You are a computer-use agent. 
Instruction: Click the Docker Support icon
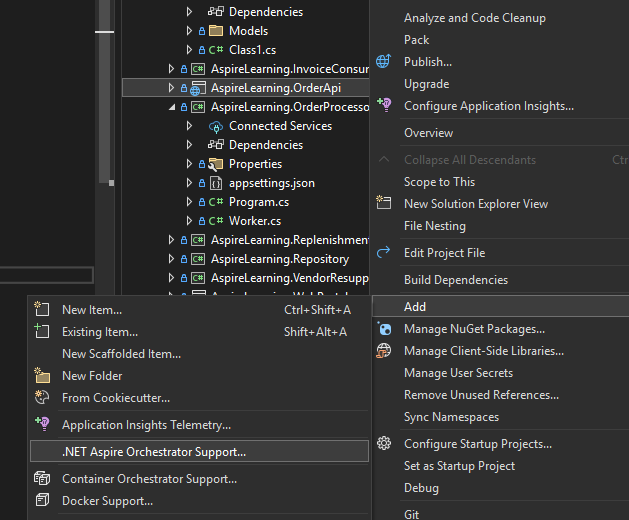click(x=42, y=500)
